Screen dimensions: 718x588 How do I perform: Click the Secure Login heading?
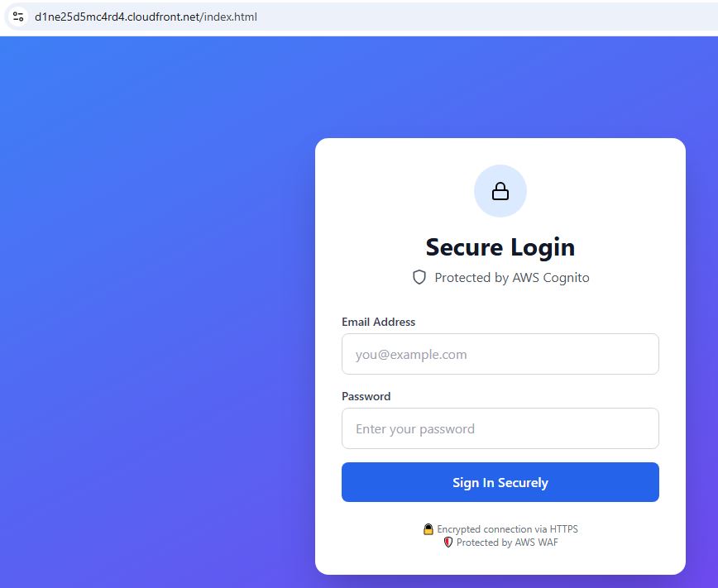pyautogui.click(x=500, y=247)
